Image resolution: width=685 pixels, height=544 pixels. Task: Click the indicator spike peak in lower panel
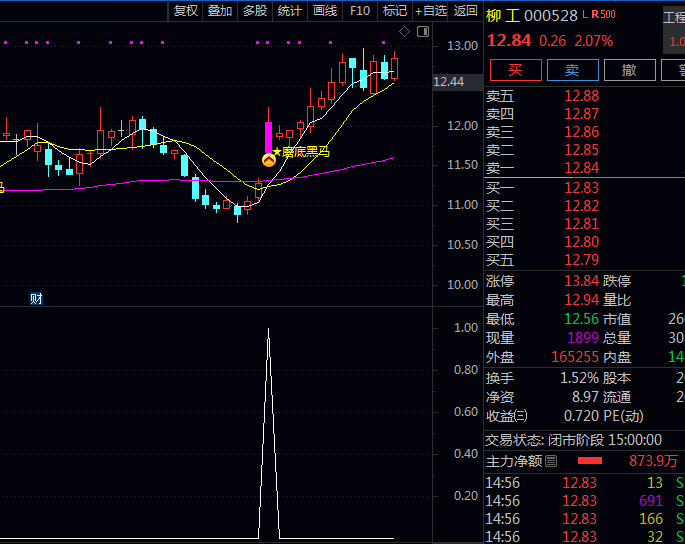pos(268,329)
